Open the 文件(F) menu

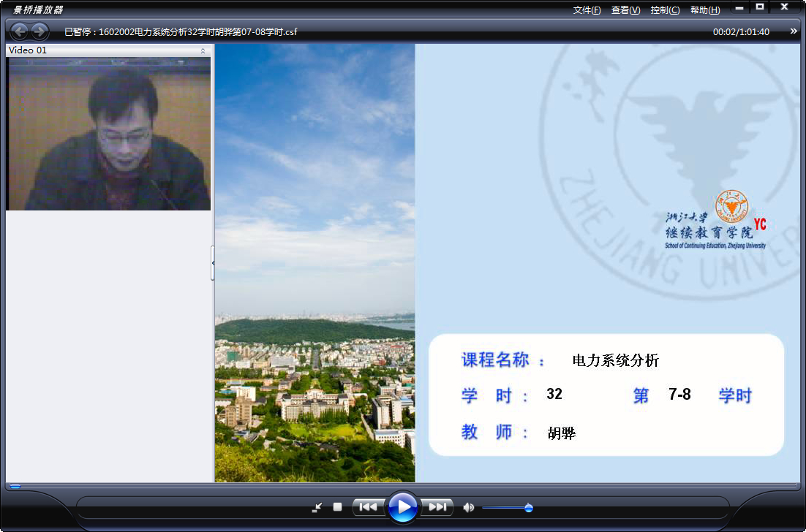tap(587, 9)
